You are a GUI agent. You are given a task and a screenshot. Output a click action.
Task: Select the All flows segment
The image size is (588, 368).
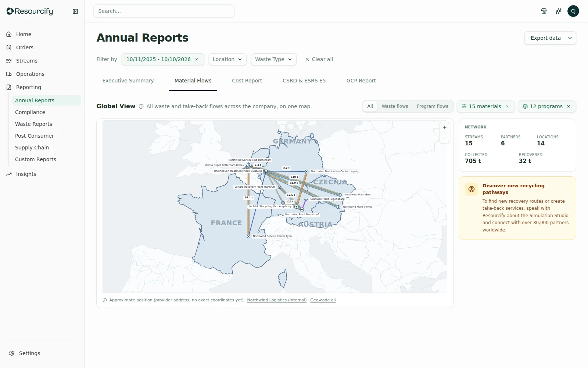tap(370, 106)
